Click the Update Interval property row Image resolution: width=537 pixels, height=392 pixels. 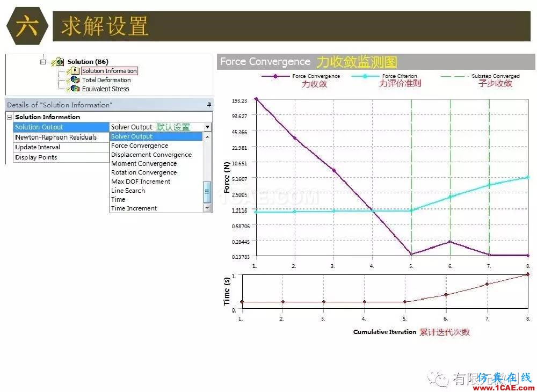coord(61,147)
